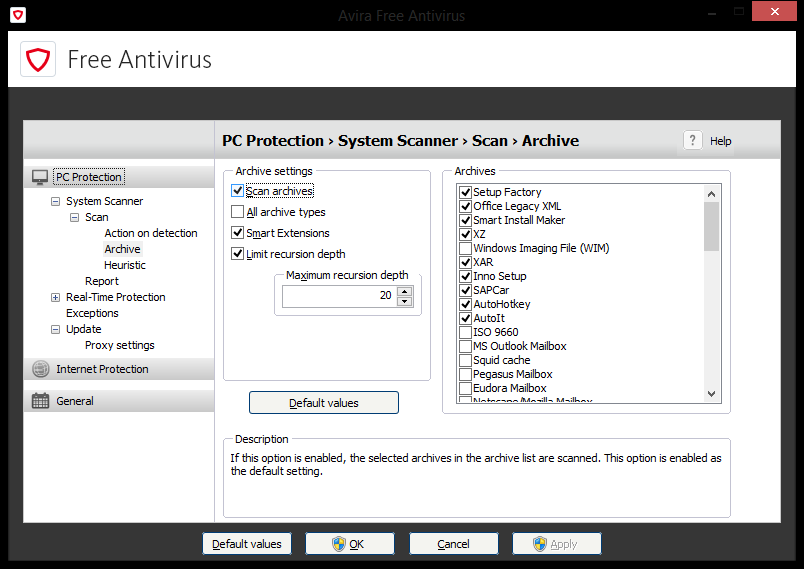Screen dimensions: 804x569
Task: Click the Archives list scrollbar thumb
Action: (711, 226)
